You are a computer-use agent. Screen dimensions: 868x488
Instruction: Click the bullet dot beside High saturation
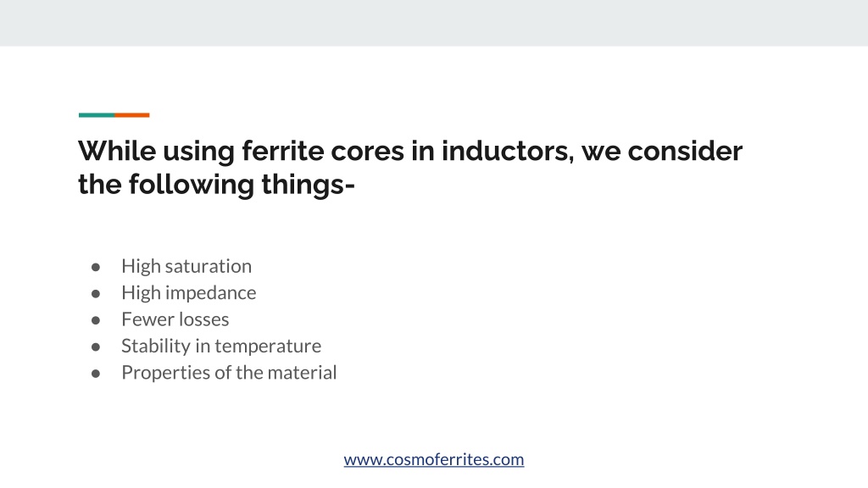click(96, 267)
